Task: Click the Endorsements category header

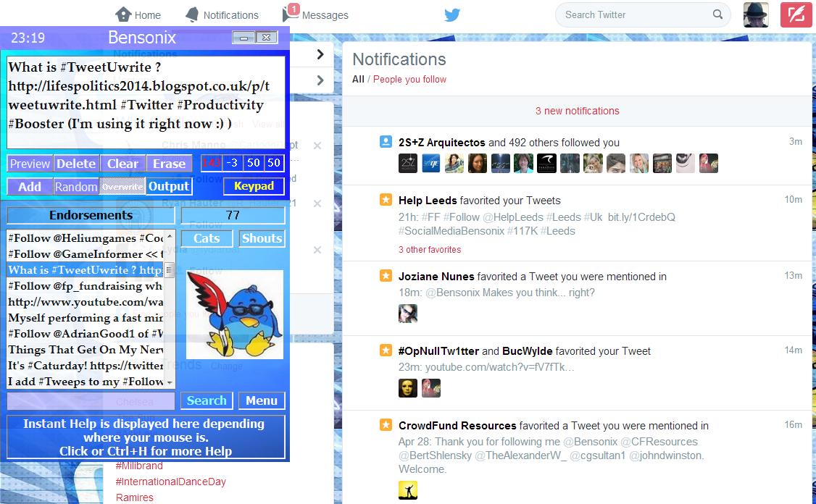Action: coord(91,215)
